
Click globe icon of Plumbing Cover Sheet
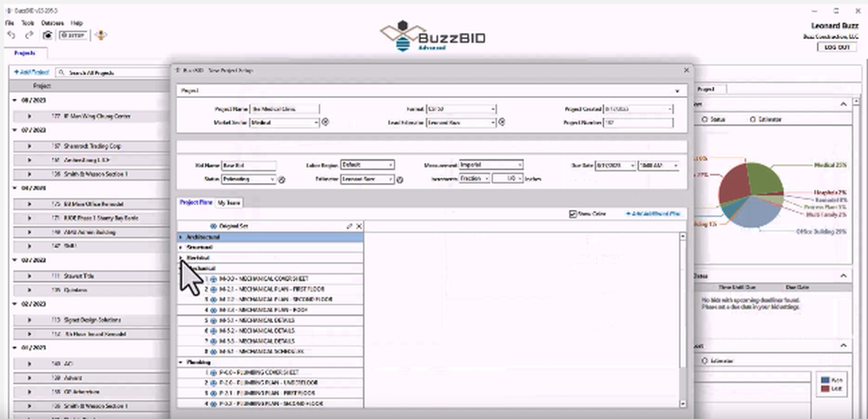[214, 372]
